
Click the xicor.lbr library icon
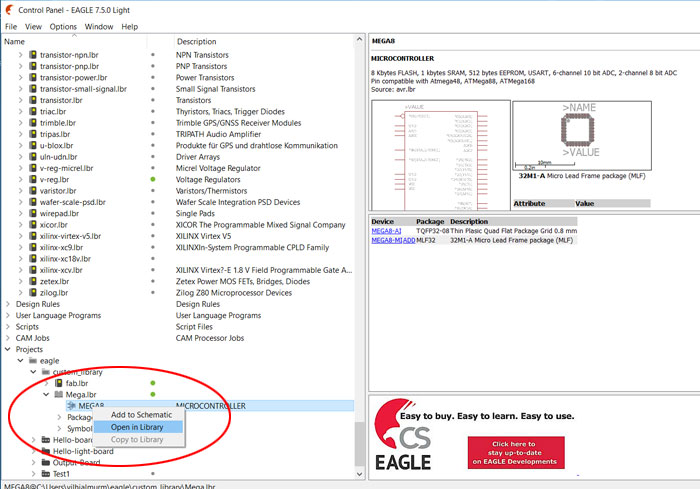coord(33,225)
